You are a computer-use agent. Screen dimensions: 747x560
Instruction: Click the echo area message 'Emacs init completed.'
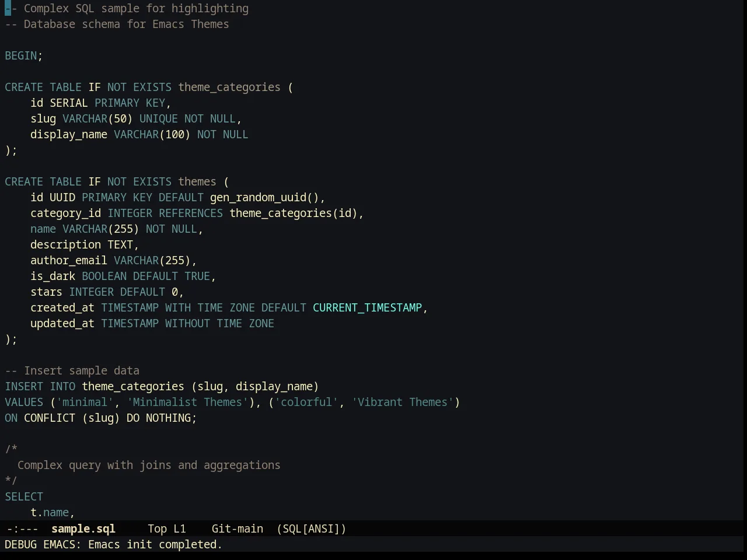click(155, 544)
